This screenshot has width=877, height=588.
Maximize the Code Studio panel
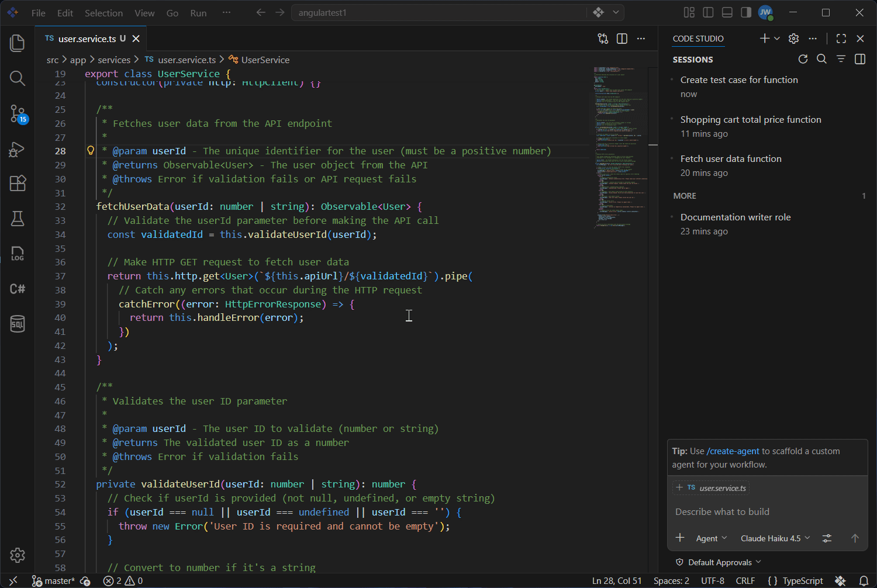click(841, 39)
